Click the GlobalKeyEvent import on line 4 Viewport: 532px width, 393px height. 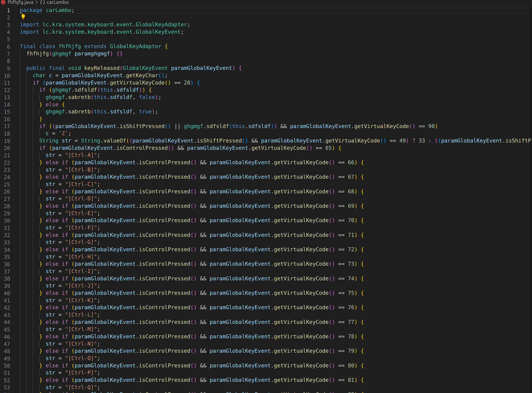coord(158,32)
